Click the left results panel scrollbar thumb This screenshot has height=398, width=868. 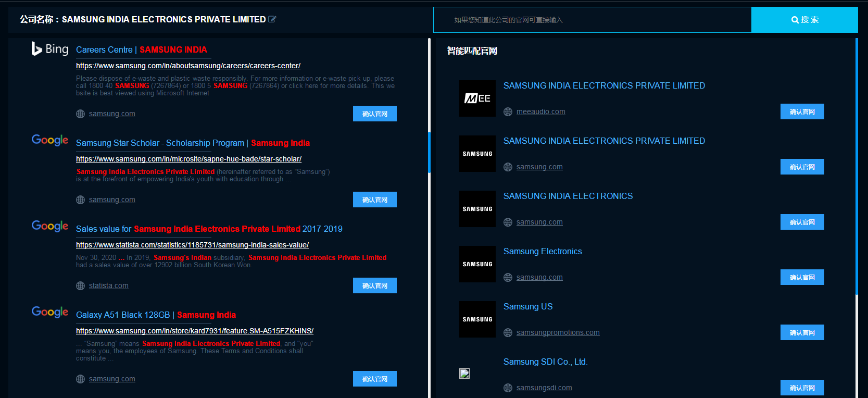[429, 152]
